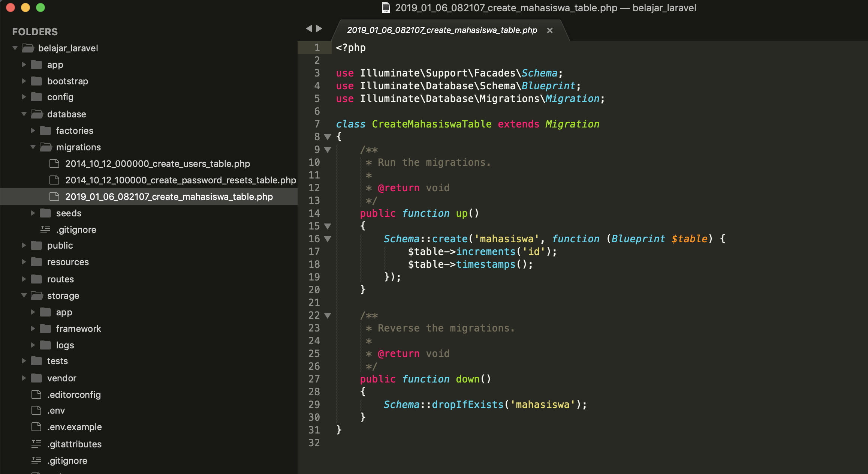Collapse the storage folder arrow
The height and width of the screenshot is (474, 868).
(x=24, y=295)
